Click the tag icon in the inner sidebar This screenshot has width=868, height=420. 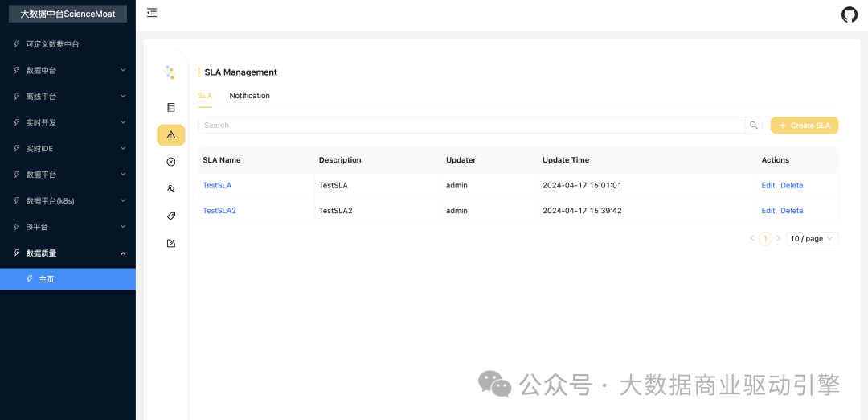coord(170,216)
